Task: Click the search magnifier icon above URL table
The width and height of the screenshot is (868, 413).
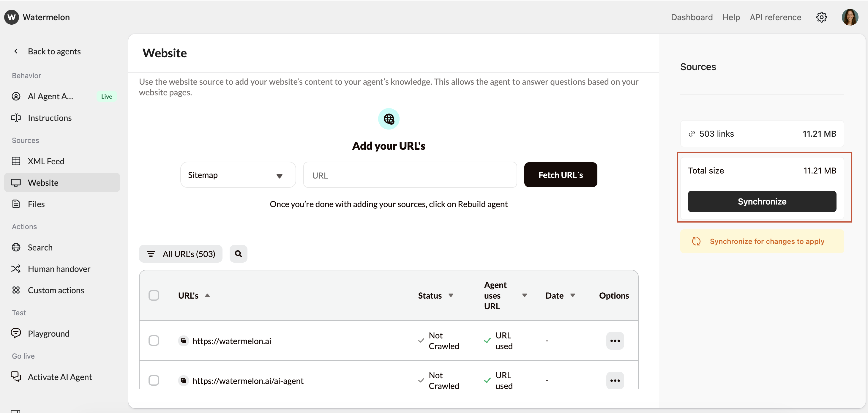Action: 238,253
